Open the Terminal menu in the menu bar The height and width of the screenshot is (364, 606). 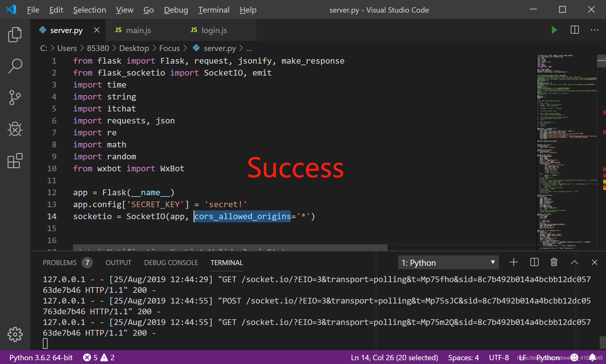pos(214,10)
